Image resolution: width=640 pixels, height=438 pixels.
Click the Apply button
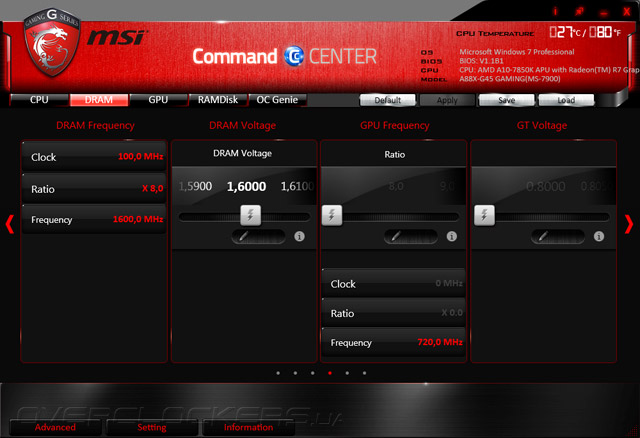click(447, 100)
